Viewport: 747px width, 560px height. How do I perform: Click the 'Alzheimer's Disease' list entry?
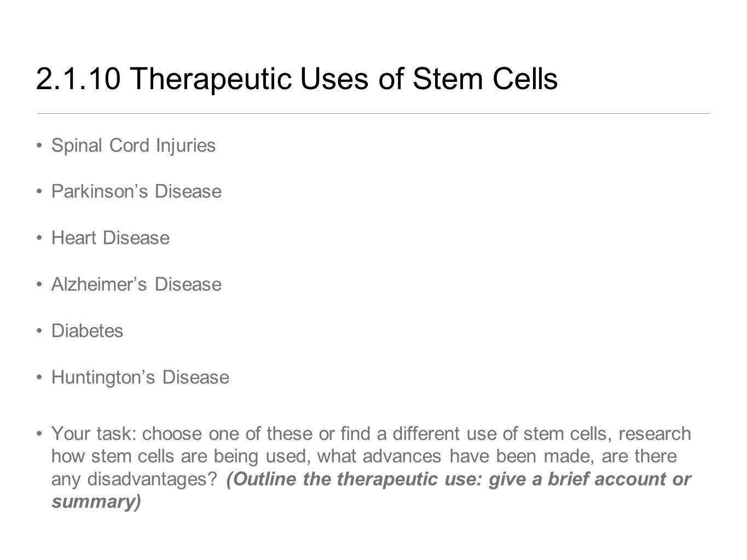click(136, 284)
